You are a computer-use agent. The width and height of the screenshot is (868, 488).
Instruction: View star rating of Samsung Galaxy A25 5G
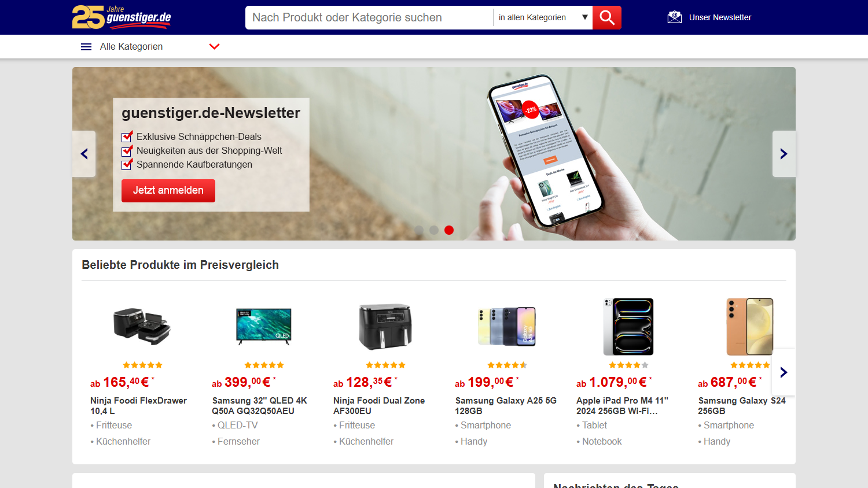click(x=507, y=365)
